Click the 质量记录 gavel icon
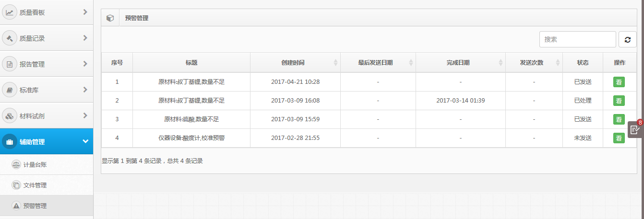644x219 pixels. pos(10,38)
